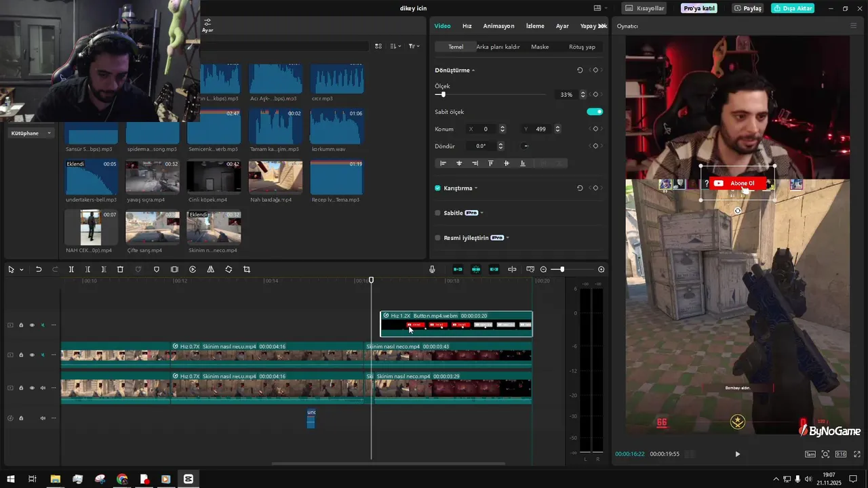Switch media list to grid view icon
Viewport: 868px width, 488px height.
[x=378, y=46]
